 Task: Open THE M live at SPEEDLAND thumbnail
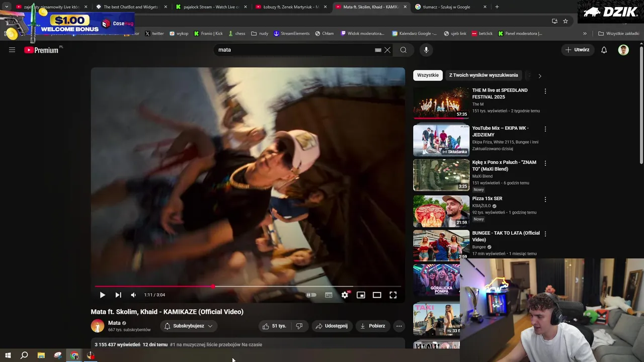coord(441,103)
